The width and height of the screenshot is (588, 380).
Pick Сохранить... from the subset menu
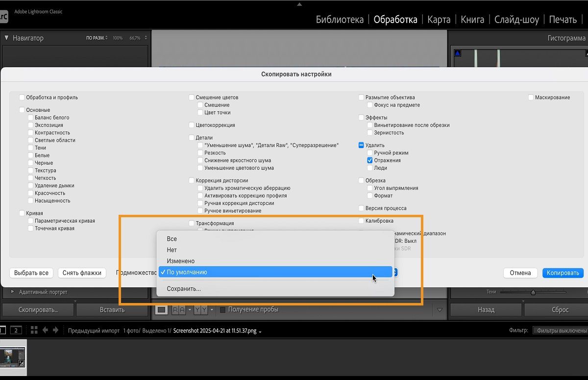pos(275,289)
